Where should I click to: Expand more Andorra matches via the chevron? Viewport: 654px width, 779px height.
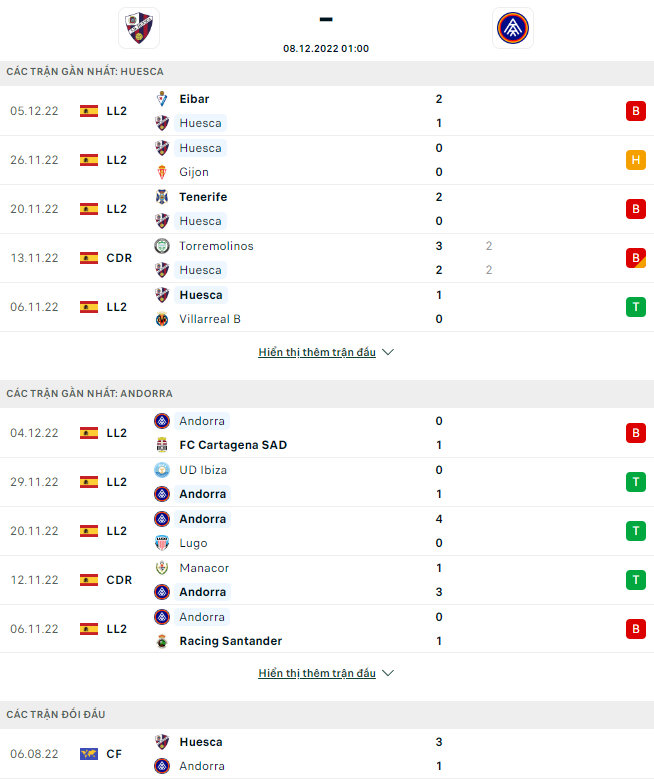[388, 673]
